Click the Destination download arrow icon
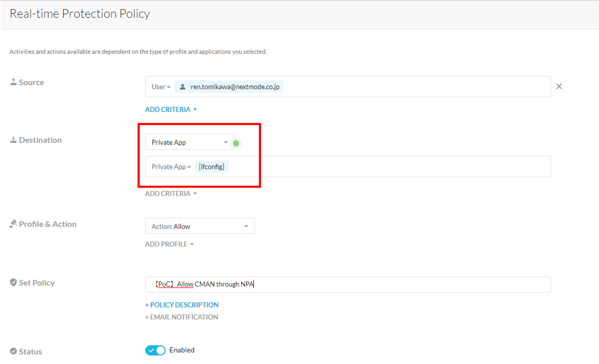This screenshot has width=599, height=364. (x=13, y=140)
